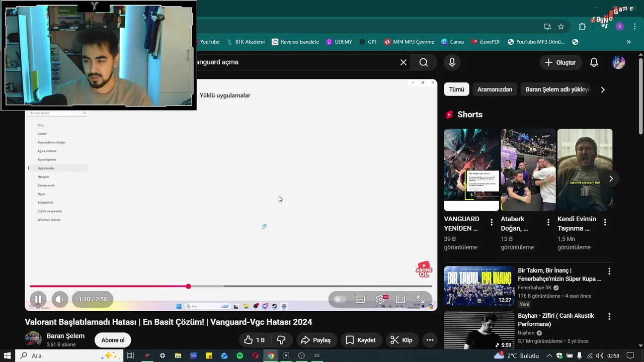The image size is (644, 362).
Task: Open Canva bookmark
Action: coord(452,42)
